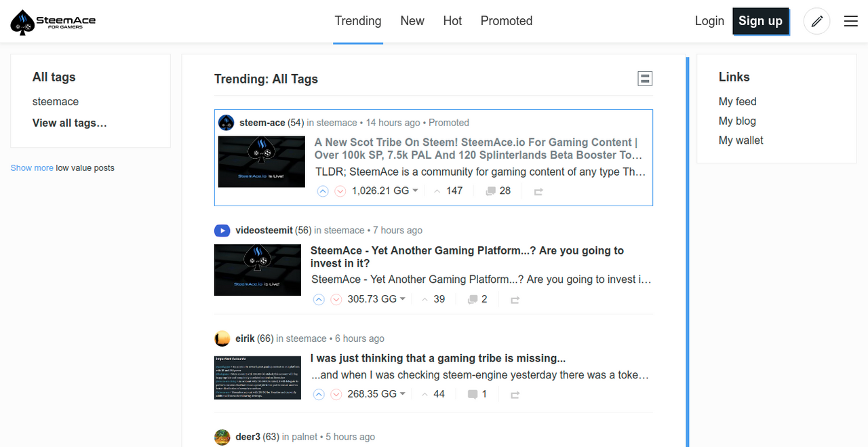Switch to the New tab
The image size is (868, 447).
(x=412, y=21)
